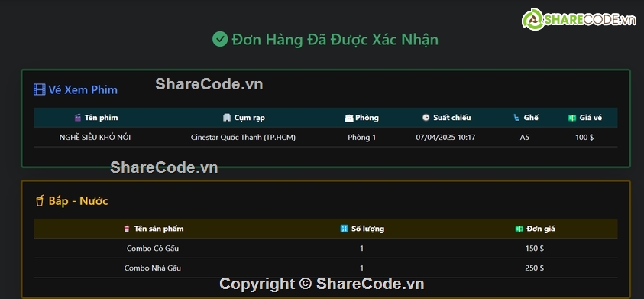Click the Suất chiếu column header
The height and width of the screenshot is (299, 644).
point(451,118)
